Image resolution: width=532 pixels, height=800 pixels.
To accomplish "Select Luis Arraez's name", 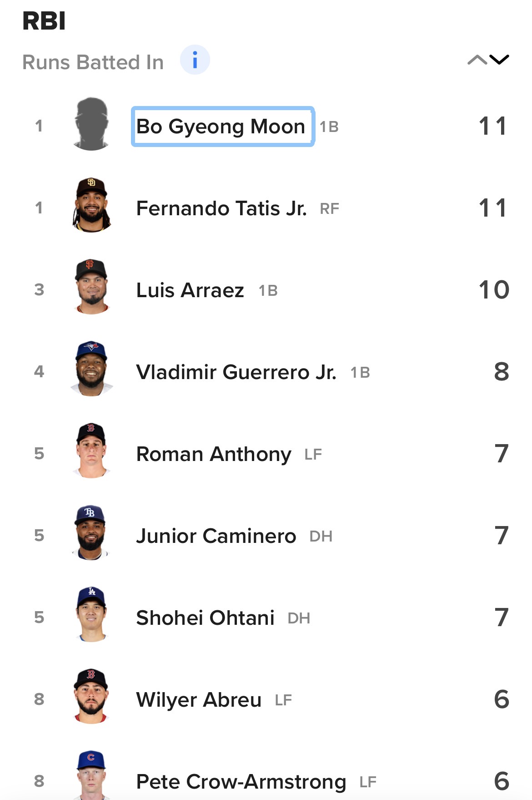I will (190, 290).
